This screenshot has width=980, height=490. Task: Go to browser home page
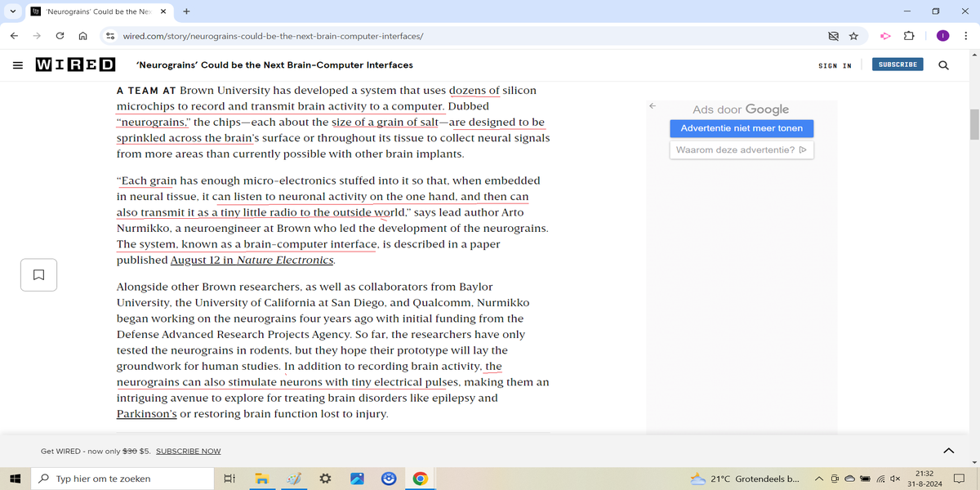[x=82, y=36]
